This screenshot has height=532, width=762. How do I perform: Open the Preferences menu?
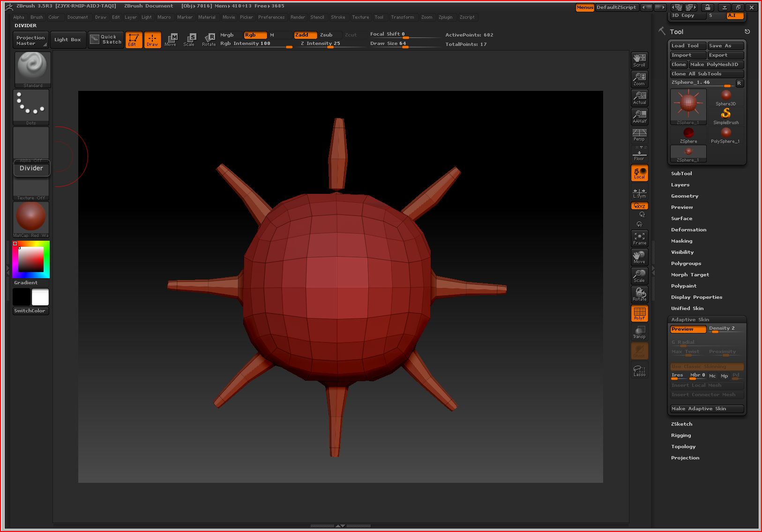tap(271, 17)
